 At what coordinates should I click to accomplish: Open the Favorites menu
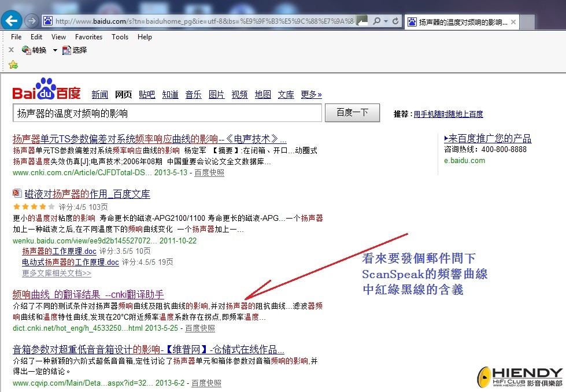pyautogui.click(x=88, y=36)
